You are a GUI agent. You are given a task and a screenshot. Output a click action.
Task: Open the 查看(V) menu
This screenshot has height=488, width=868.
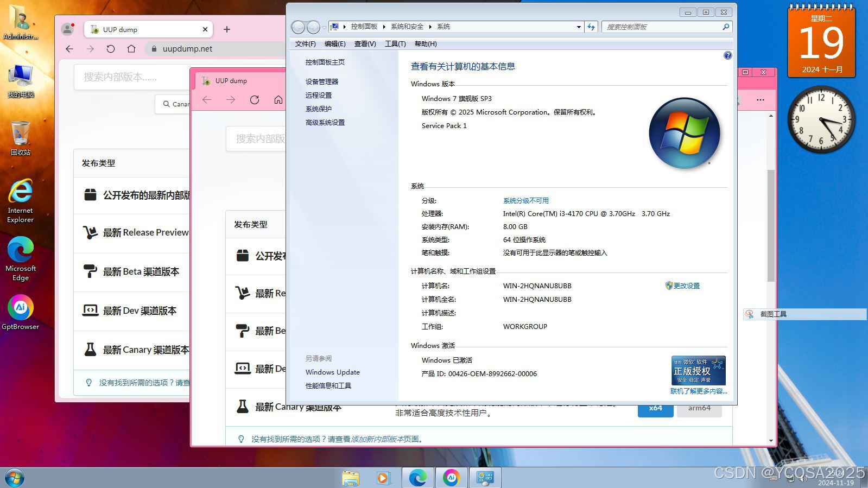[365, 44]
